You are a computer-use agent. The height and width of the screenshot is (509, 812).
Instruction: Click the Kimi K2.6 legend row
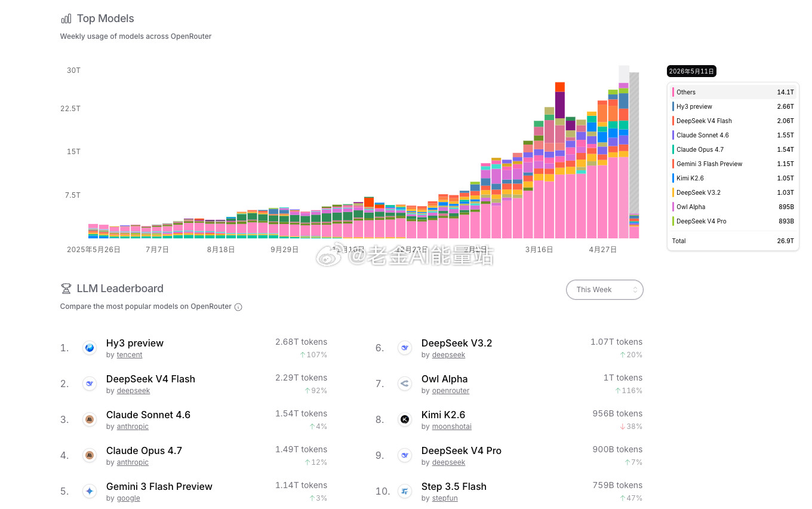click(733, 178)
